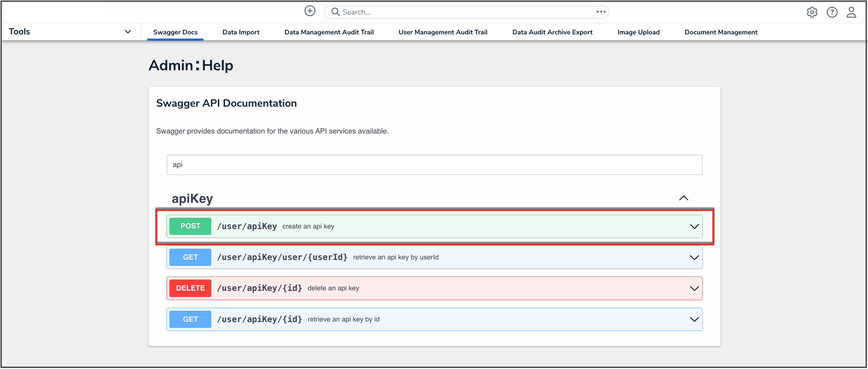Click the api filter text field
Viewport: 868px width, 369px height.
(x=434, y=165)
